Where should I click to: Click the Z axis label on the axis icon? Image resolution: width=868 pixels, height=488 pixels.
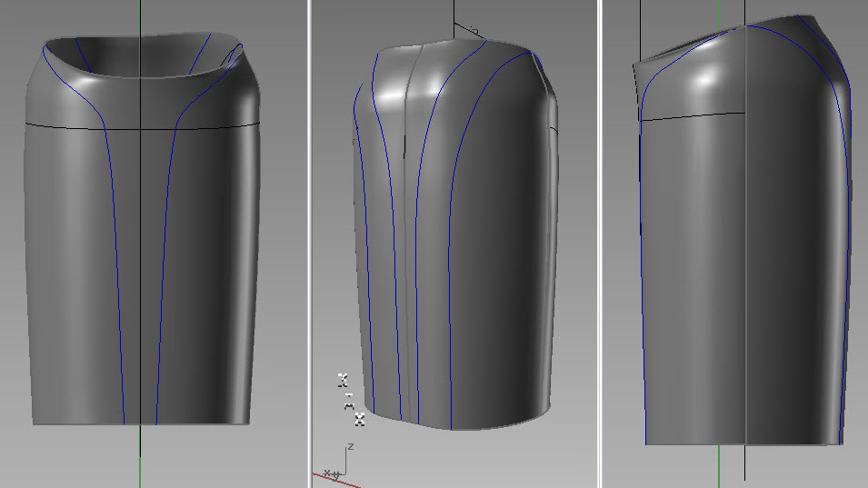click(x=351, y=446)
